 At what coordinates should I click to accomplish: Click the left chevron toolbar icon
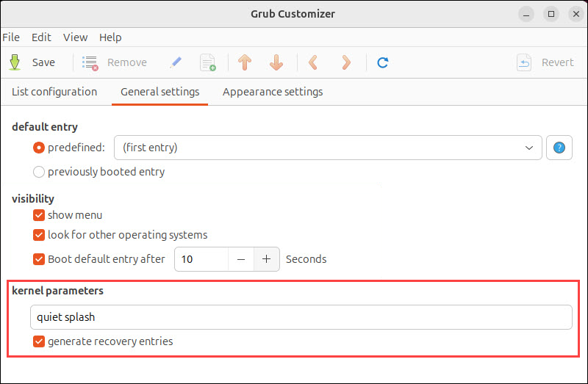[x=313, y=62]
